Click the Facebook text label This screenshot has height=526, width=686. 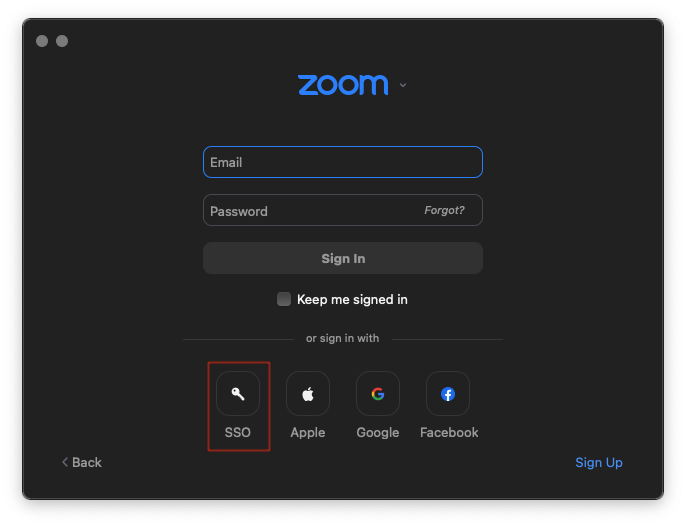click(x=449, y=432)
